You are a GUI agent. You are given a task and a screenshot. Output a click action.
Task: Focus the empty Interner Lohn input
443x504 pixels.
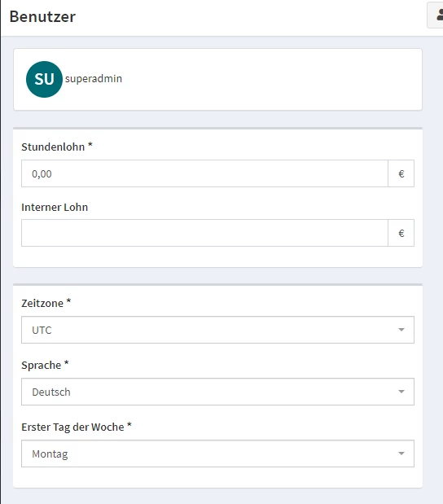(204, 233)
